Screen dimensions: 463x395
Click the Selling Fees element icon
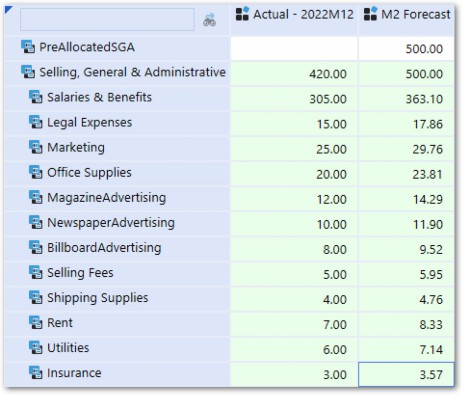pos(35,272)
